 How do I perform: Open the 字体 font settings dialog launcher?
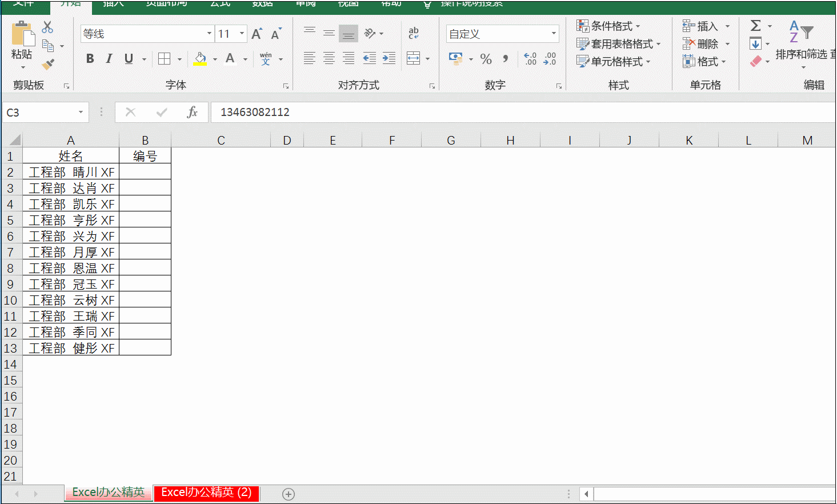(286, 86)
